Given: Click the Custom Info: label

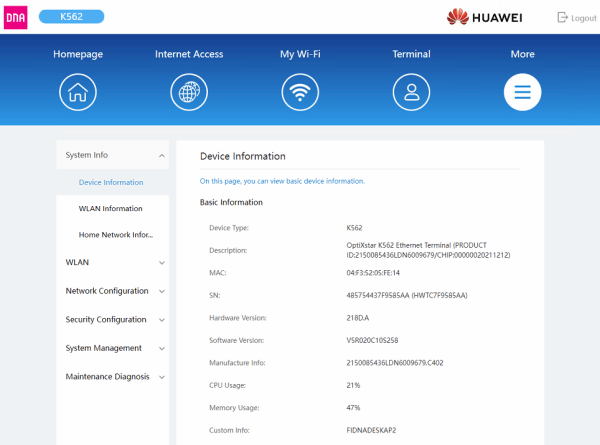Looking at the screenshot, I should tap(229, 430).
